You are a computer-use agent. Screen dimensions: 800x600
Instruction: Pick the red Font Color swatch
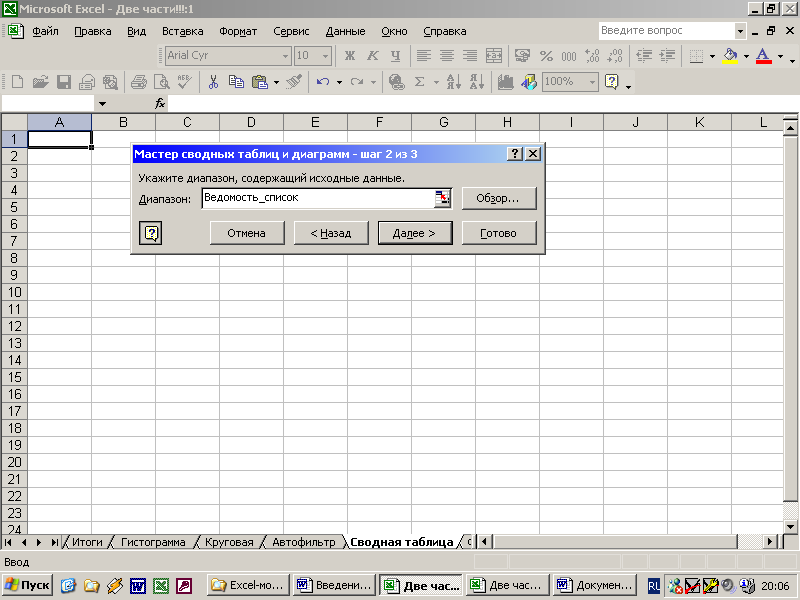[x=763, y=56]
